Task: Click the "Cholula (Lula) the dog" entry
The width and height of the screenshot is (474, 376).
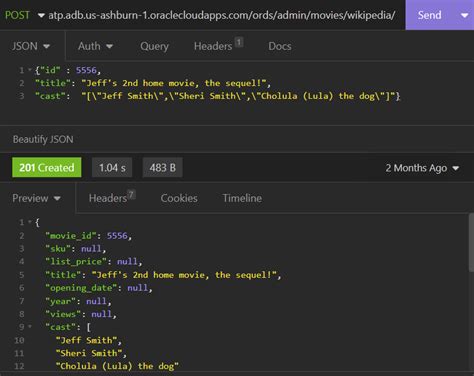Action: coord(117,366)
